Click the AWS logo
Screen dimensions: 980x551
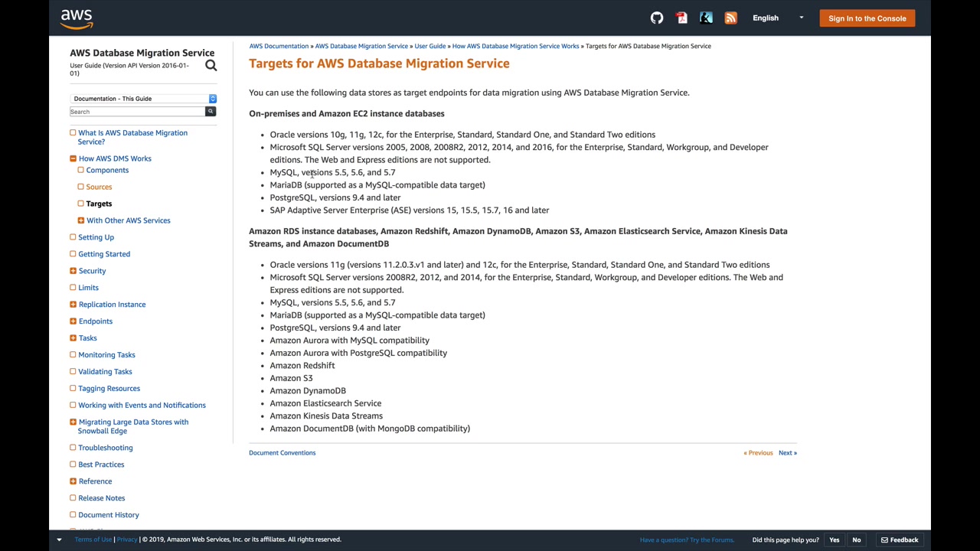coord(77,18)
